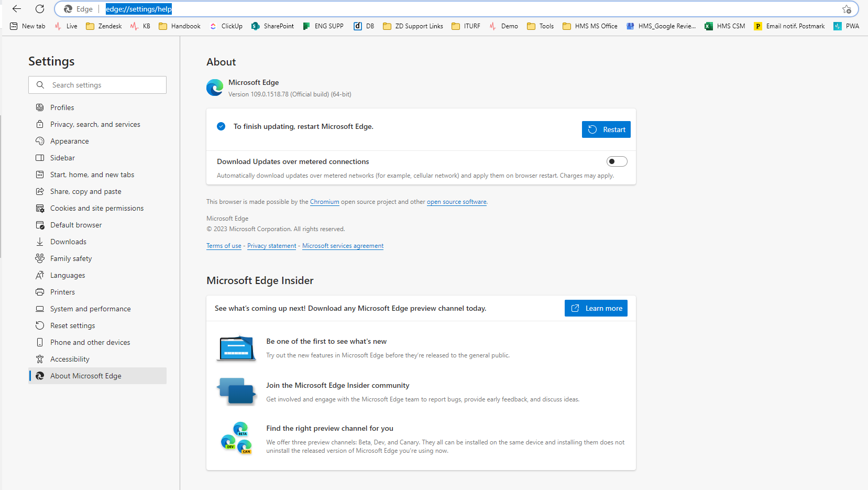Open the KB bookmark

140,26
